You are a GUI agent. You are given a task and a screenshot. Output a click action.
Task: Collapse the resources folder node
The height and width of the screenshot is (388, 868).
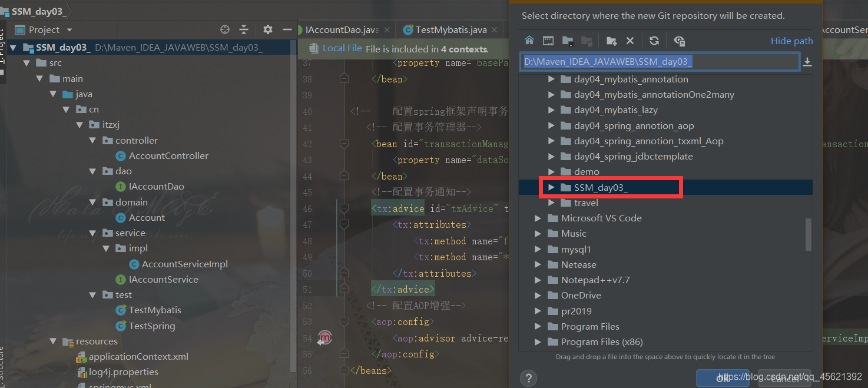(53, 341)
